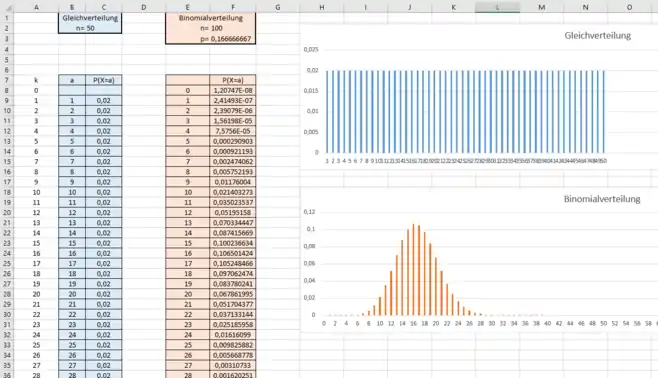Click the k label cell in column A
This screenshot has height=378, width=658.
[x=36, y=80]
